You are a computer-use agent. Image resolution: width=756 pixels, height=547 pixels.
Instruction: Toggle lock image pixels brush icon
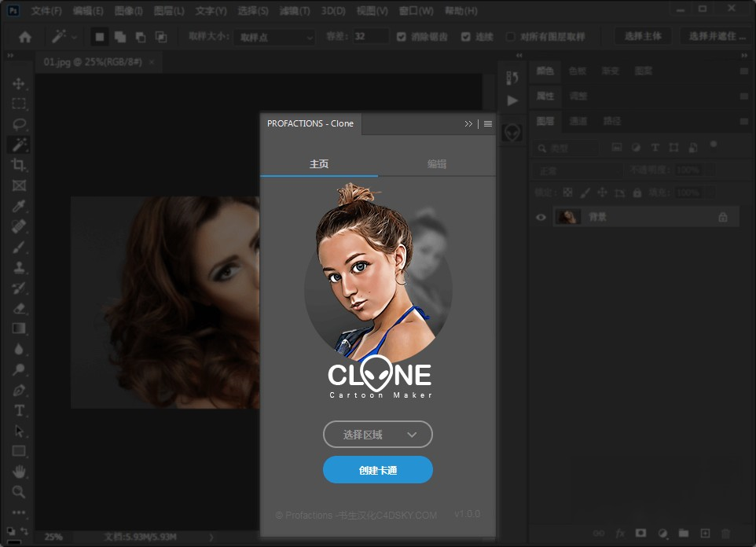[585, 193]
